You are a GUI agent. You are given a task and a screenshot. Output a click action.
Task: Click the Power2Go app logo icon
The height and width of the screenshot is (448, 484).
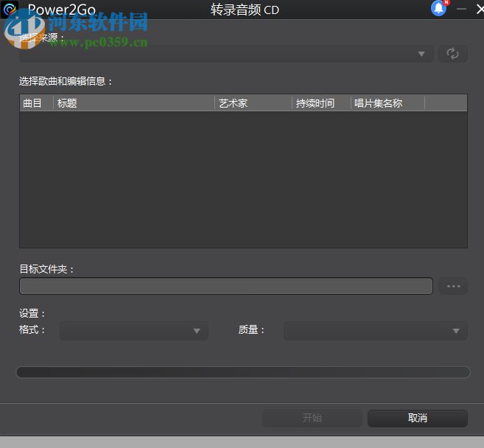10,10
